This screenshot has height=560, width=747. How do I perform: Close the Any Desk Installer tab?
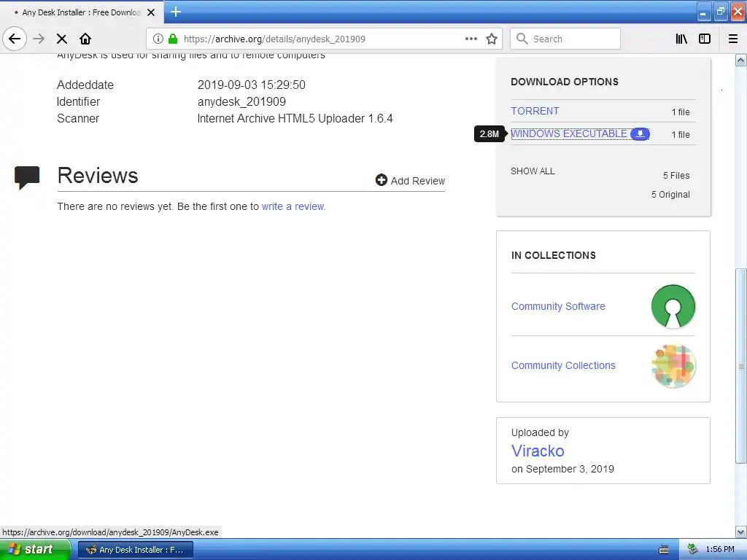coord(151,12)
